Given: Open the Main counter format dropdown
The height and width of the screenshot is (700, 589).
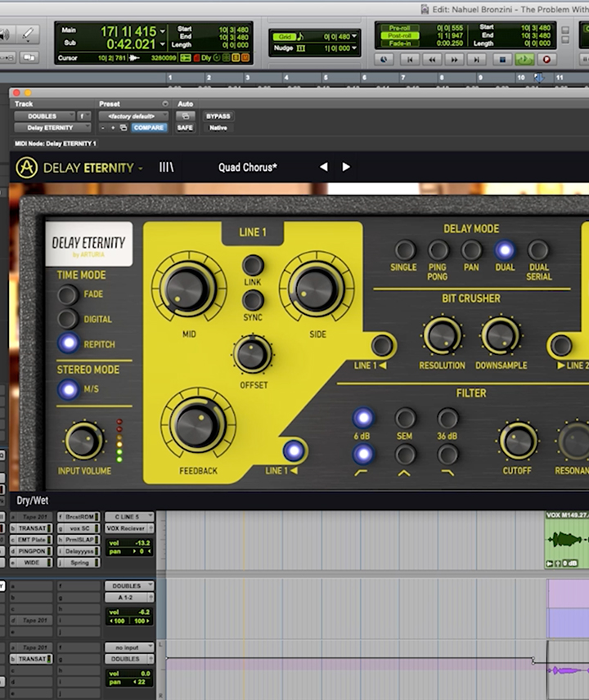Looking at the screenshot, I should tap(163, 32).
